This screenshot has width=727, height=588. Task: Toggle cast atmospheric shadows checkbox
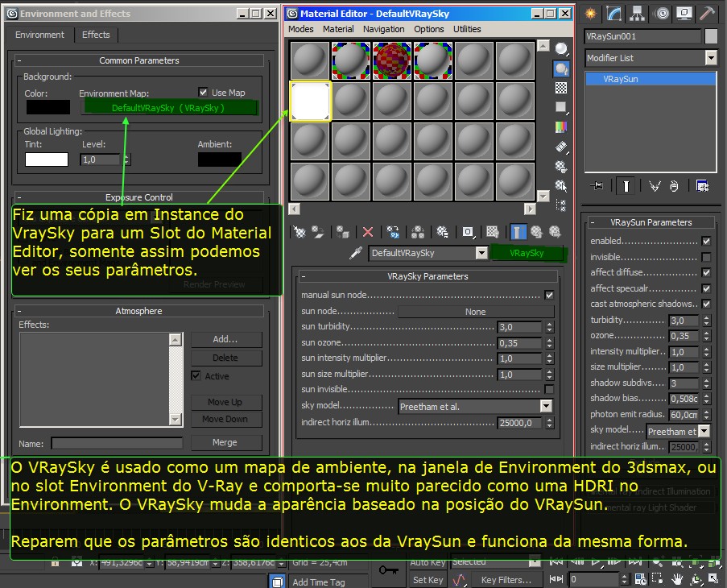(x=706, y=304)
